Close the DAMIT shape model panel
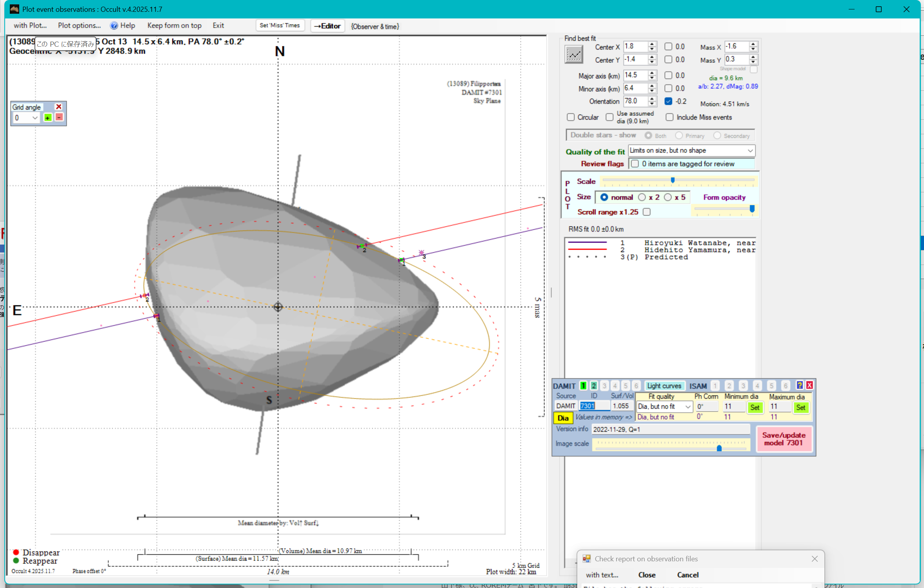This screenshot has height=588, width=924. pyautogui.click(x=809, y=385)
